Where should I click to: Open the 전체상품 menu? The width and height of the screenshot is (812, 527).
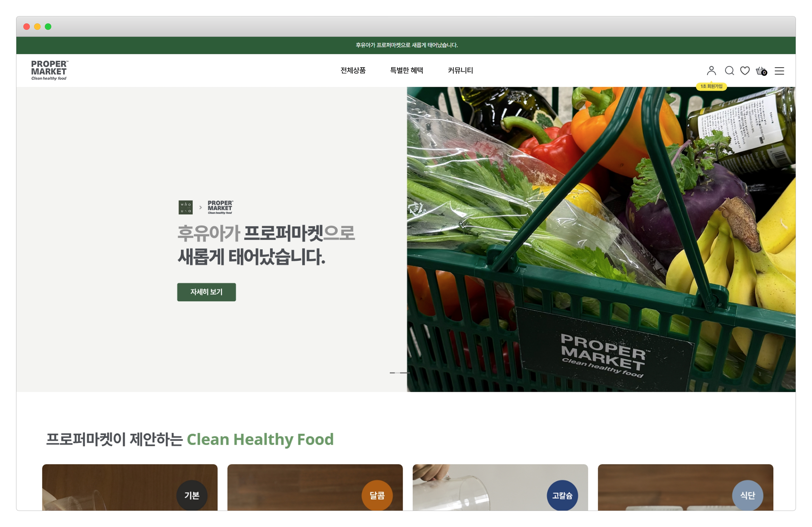353,70
